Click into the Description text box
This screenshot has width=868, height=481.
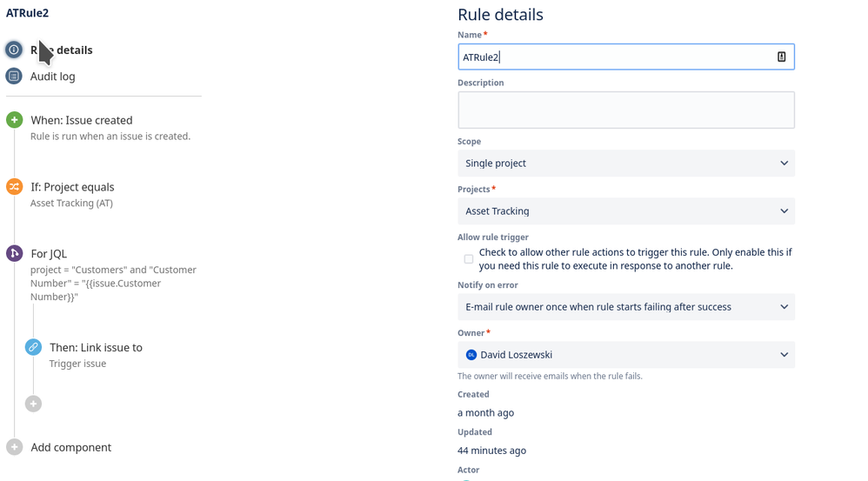625,110
